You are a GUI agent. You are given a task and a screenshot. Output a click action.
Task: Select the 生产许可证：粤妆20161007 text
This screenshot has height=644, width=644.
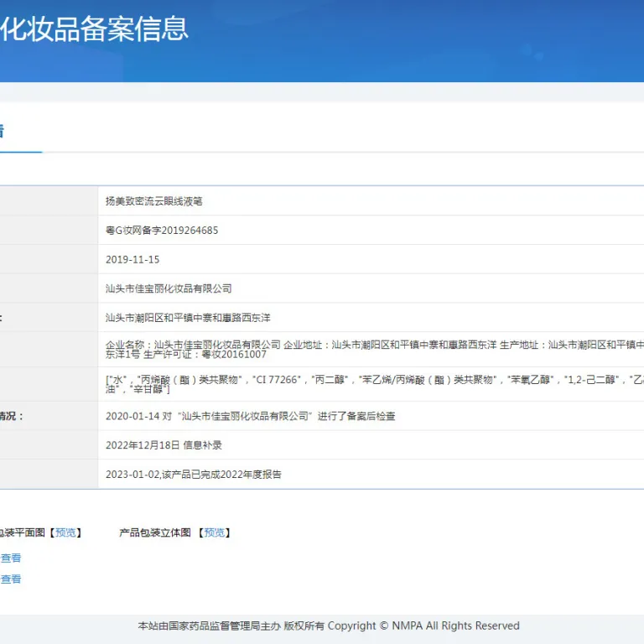point(205,355)
